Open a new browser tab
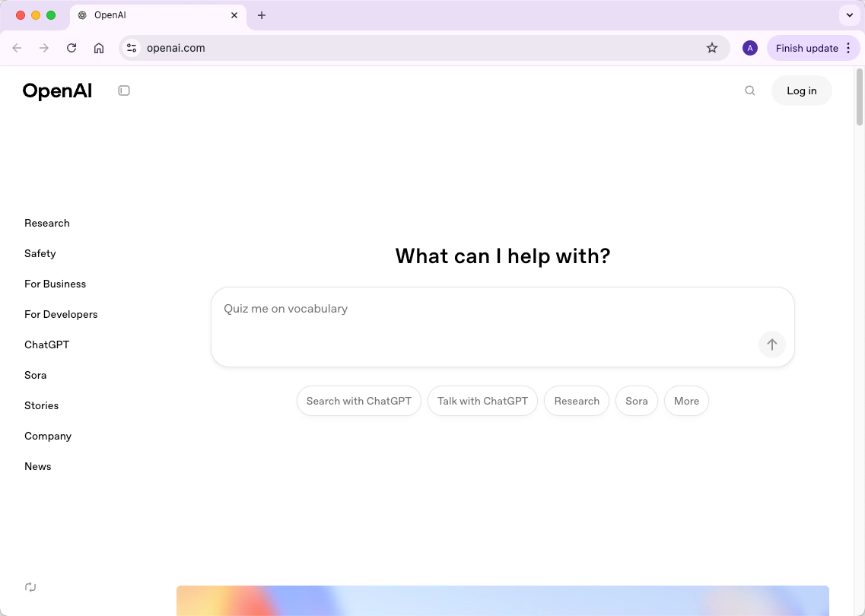 point(262,15)
